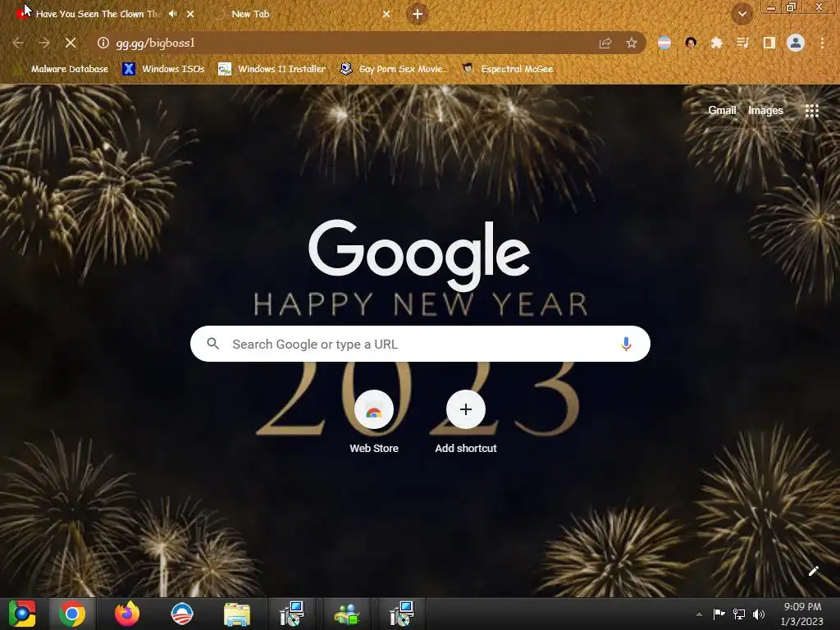View site information icon in address bar
Screen dimensions: 840x630
[x=103, y=43]
